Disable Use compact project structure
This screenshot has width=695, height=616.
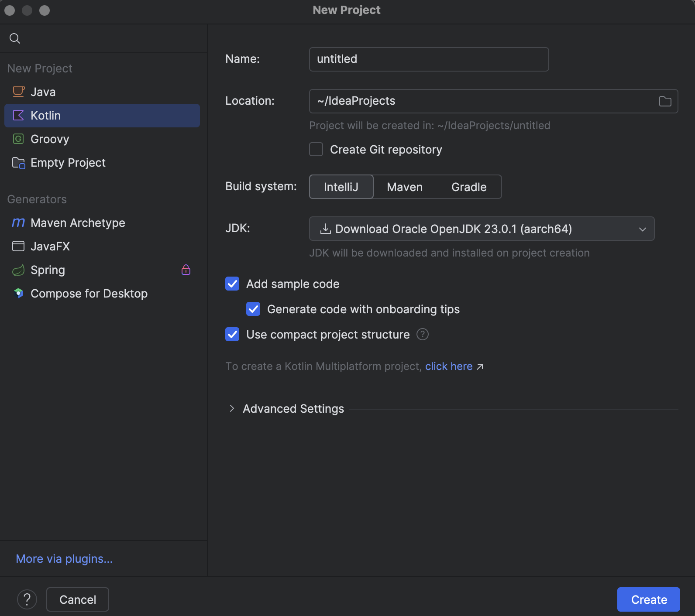click(232, 334)
